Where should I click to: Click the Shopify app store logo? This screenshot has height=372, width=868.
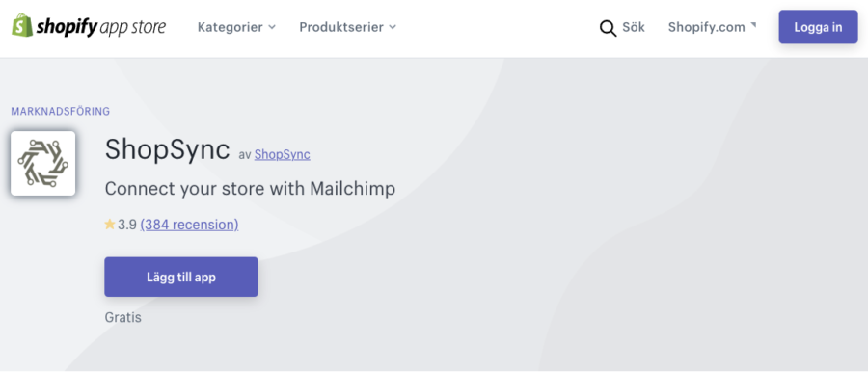point(89,26)
